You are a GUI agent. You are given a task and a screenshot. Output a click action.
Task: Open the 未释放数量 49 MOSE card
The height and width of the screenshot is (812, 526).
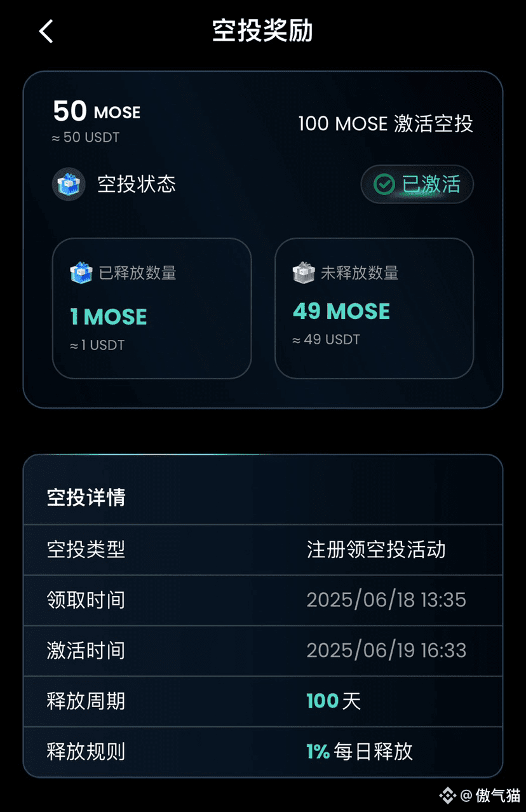(x=374, y=308)
